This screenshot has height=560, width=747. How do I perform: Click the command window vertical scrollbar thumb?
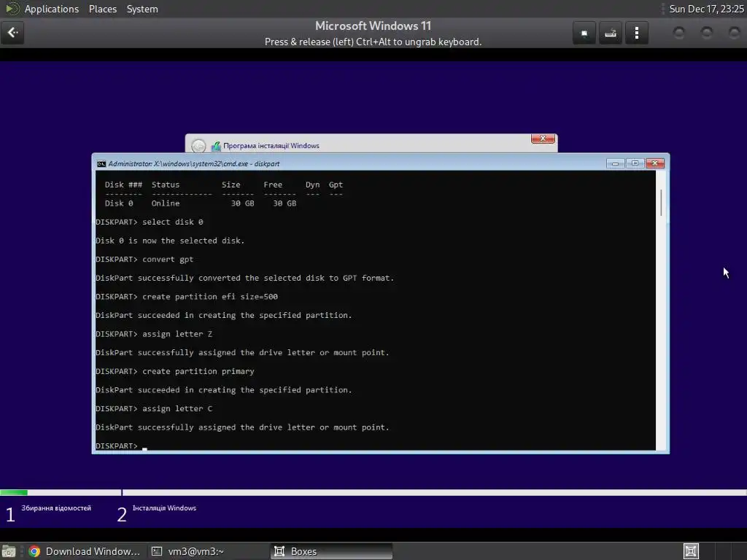[x=661, y=203]
